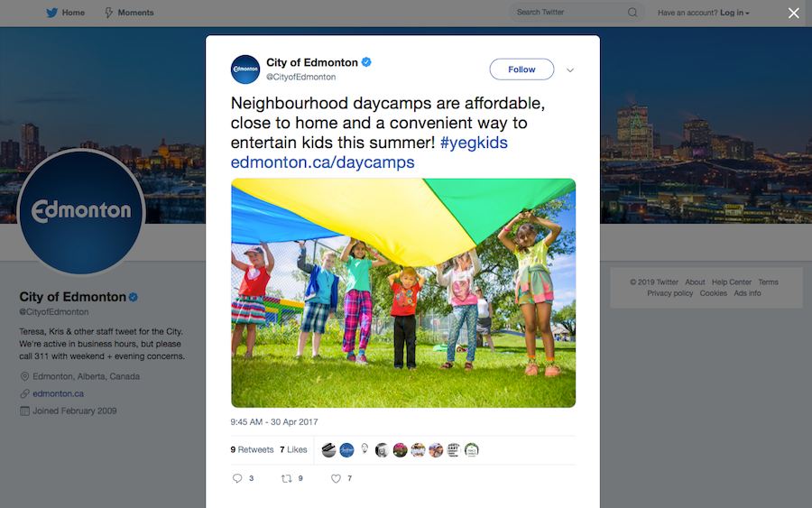Open the Help Center footer link
The height and width of the screenshot is (508, 812).
point(731,282)
